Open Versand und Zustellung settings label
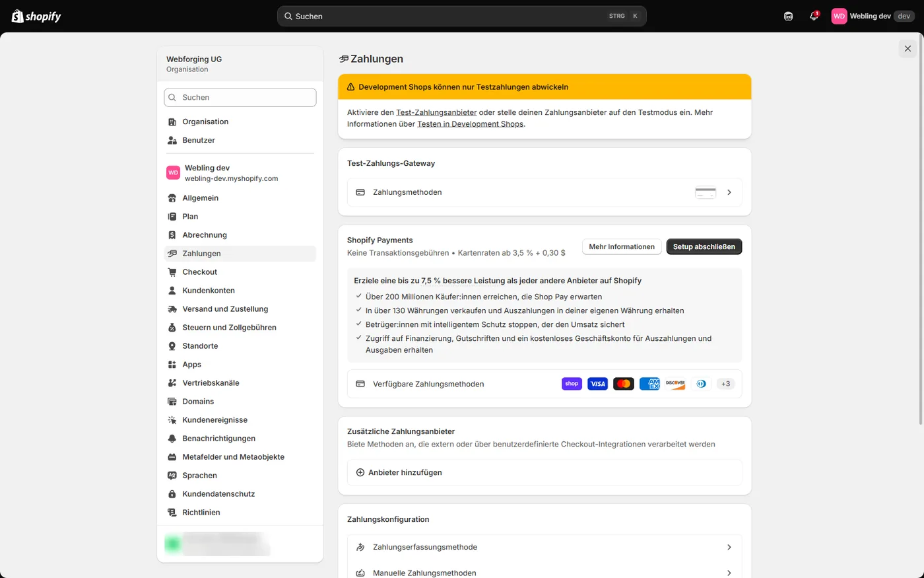This screenshot has height=578, width=924. [x=225, y=309]
